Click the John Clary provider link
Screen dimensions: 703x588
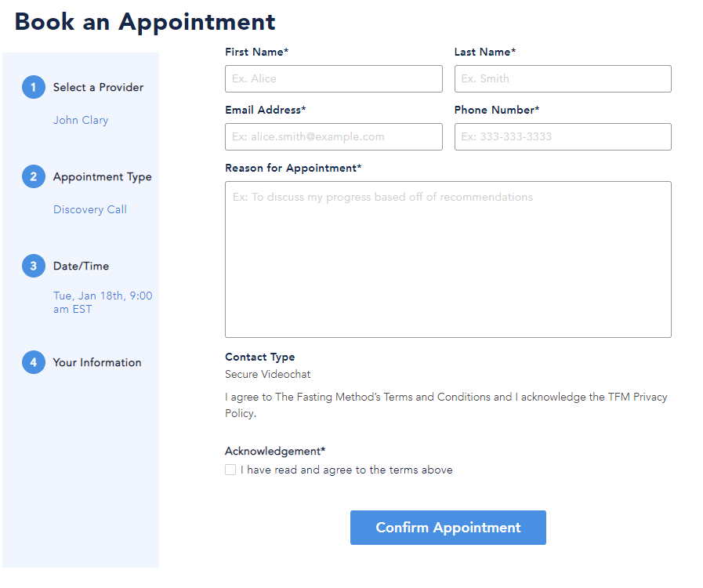click(x=81, y=120)
